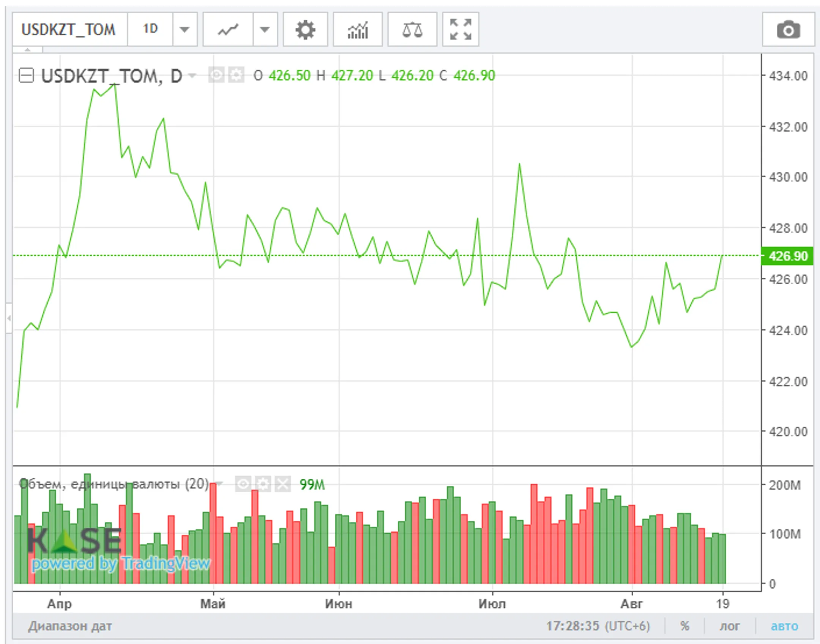The image size is (820, 644).
Task: Collapse the legend with minus box
Action: point(26,76)
